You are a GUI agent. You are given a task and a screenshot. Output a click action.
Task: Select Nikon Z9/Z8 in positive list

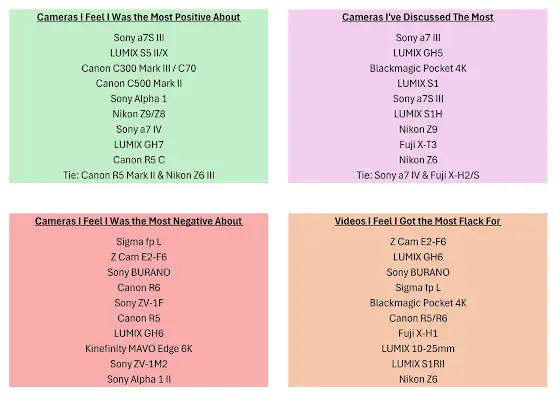139,114
